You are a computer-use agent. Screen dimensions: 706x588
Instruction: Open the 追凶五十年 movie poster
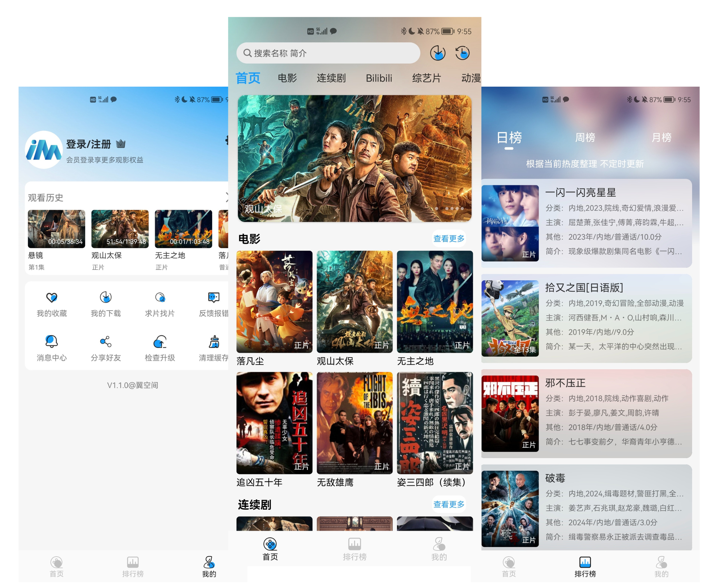274,423
